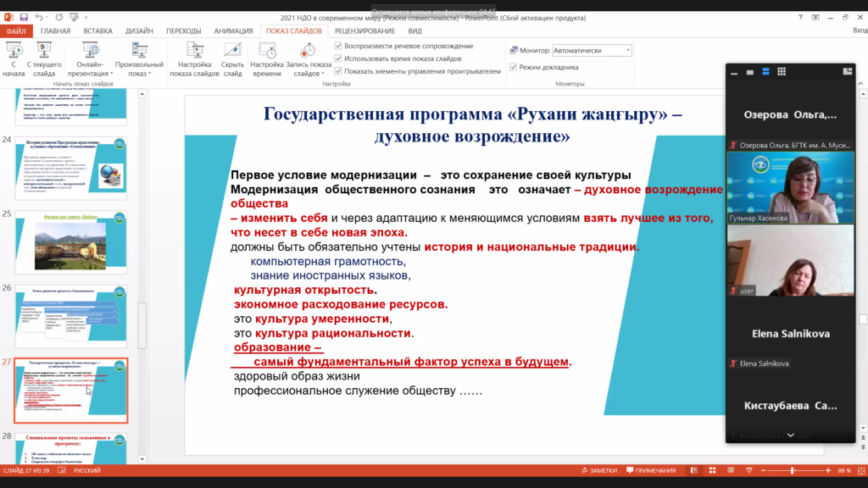
Task: Select slide 28 thumbnail
Action: (71, 449)
